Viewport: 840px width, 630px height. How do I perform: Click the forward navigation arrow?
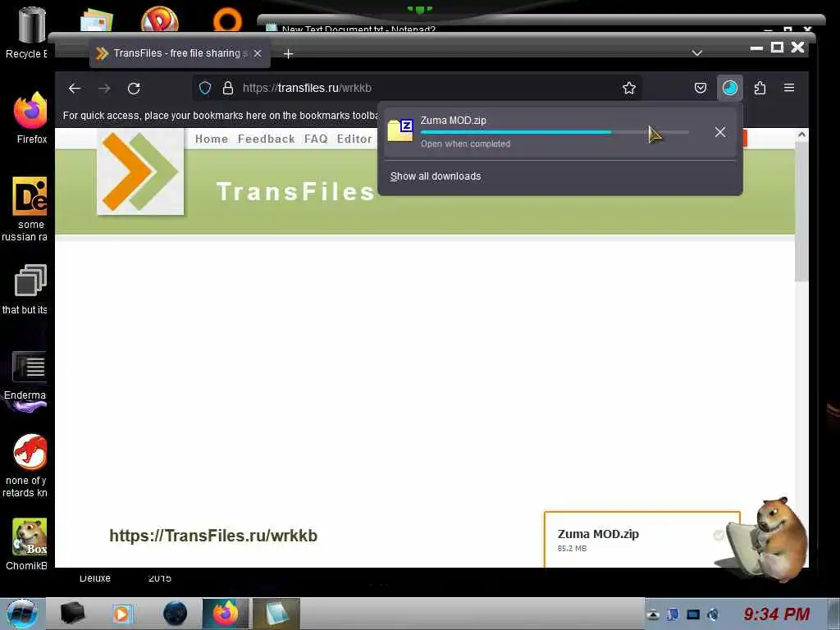104,89
